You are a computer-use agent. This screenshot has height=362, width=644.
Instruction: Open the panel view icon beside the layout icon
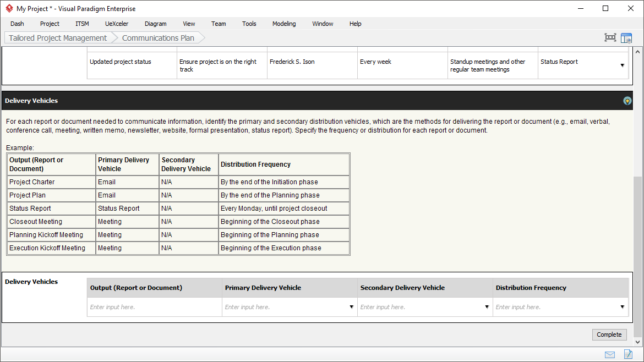626,38
